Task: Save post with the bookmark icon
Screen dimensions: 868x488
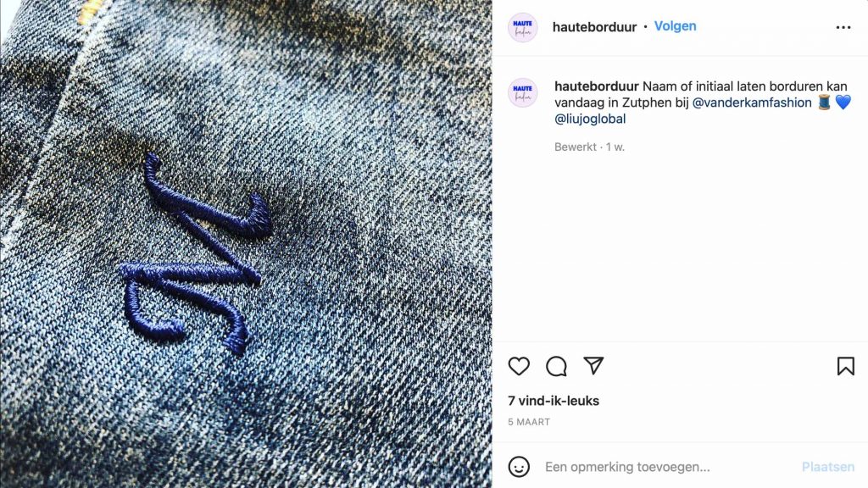Action: tap(845, 366)
